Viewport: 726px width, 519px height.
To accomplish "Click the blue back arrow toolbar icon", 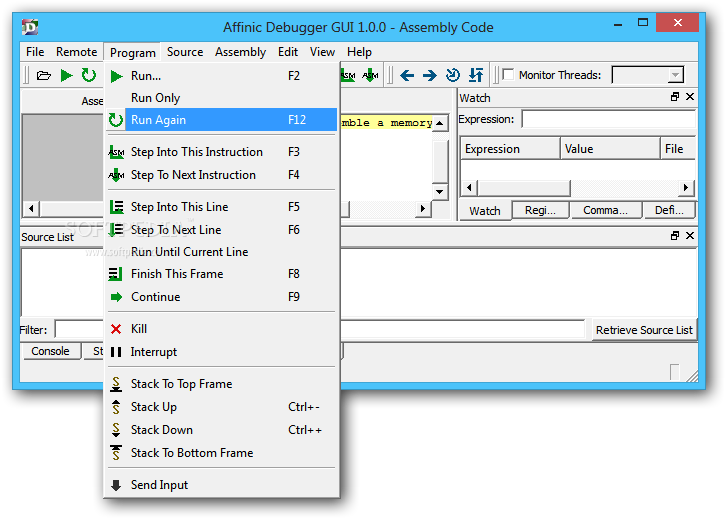I will point(407,75).
